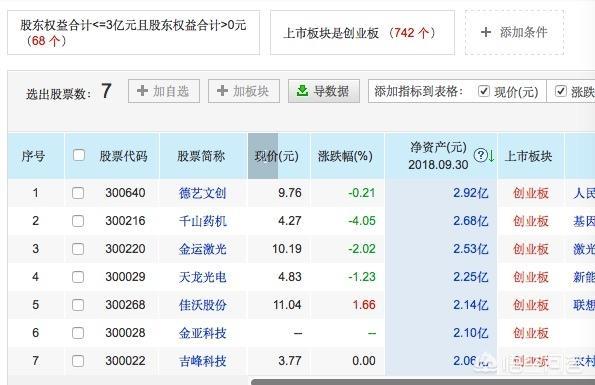Image resolution: width=595 pixels, height=385 pixels.
Task: Open the 德艺文创 stock link
Action: (202, 193)
